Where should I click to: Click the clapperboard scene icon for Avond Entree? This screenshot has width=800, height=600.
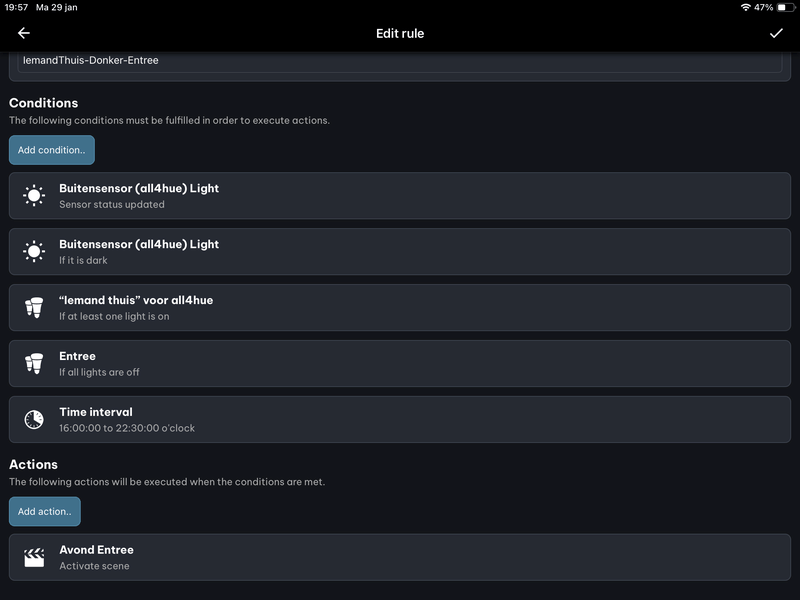pyautogui.click(x=34, y=557)
